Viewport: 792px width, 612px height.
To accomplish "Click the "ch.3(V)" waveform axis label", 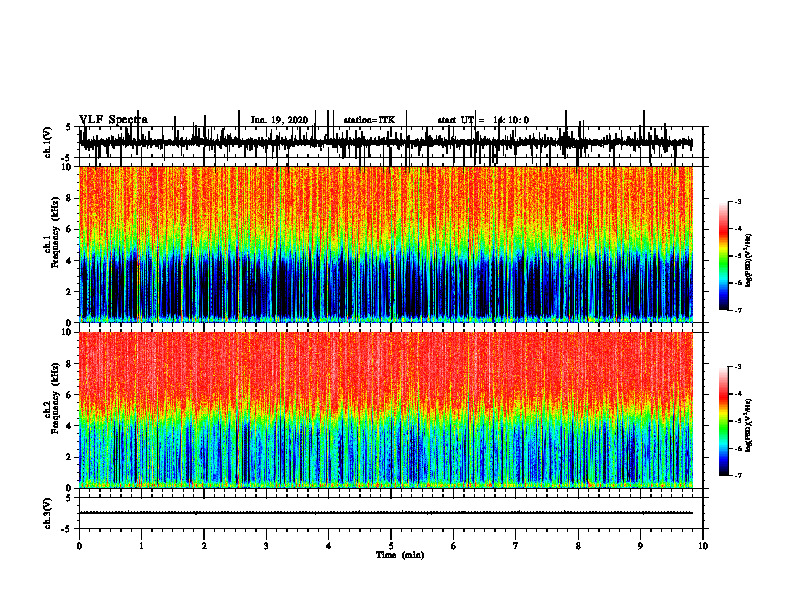I will click(48, 513).
